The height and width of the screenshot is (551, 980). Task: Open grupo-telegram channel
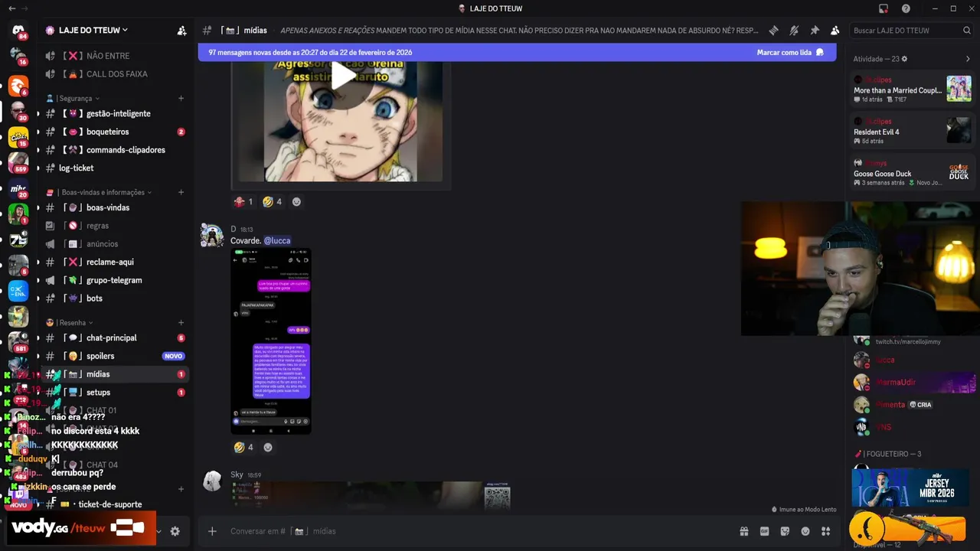115,280
